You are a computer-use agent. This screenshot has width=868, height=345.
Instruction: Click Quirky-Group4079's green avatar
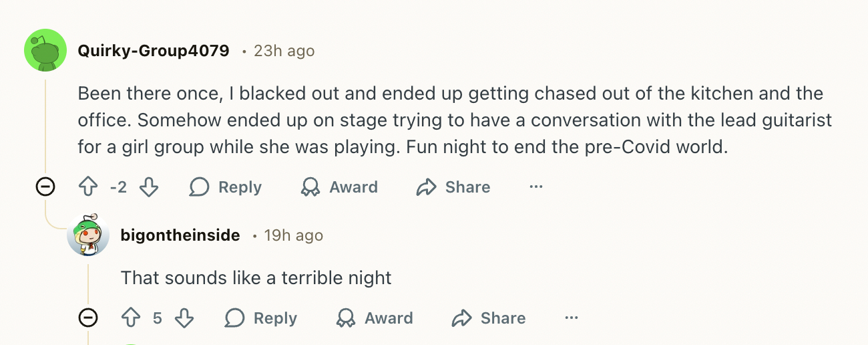point(45,50)
